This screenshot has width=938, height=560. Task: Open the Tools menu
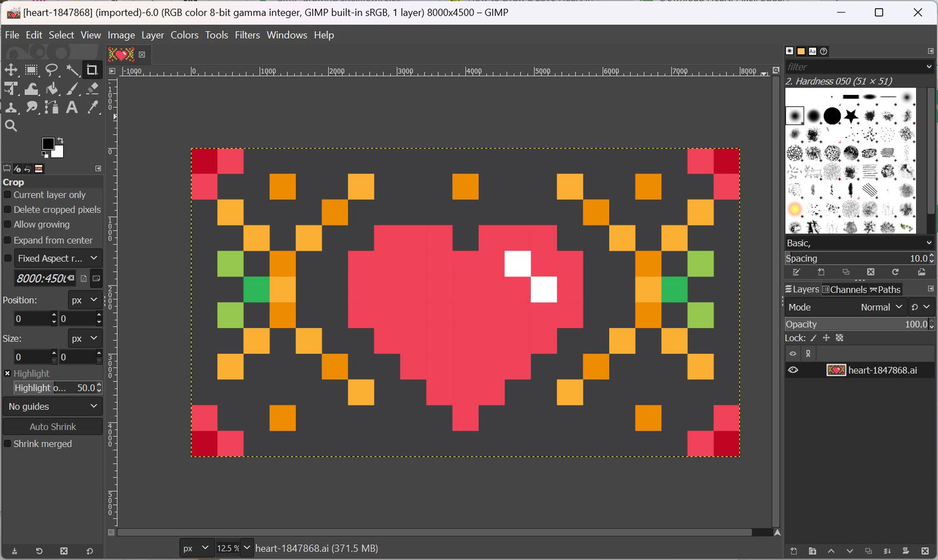pyautogui.click(x=216, y=35)
